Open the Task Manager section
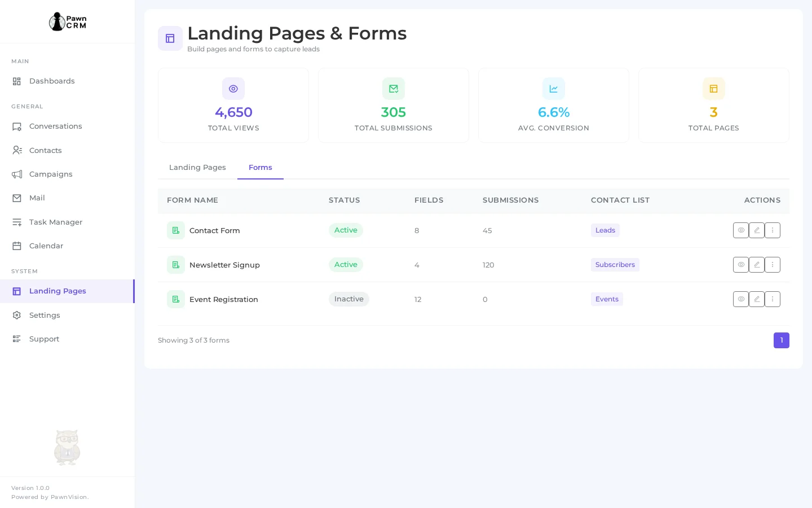Image resolution: width=812 pixels, height=508 pixels. (x=56, y=222)
